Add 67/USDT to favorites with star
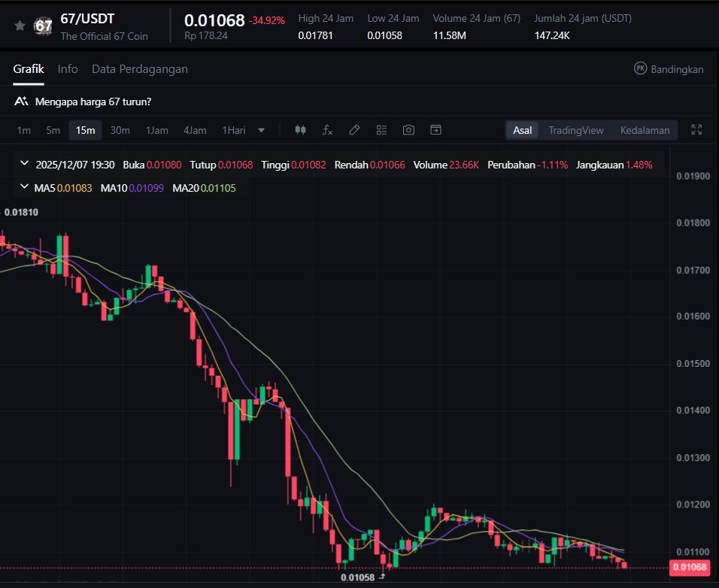 20,26
